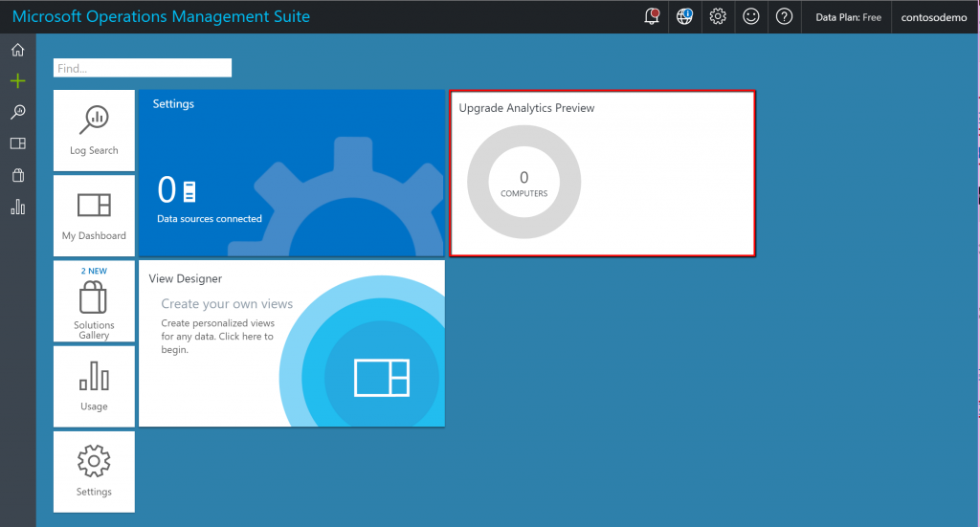Viewport: 980px width, 527px height.
Task: Click the 'Data sources connected' text
Action: [x=210, y=218]
